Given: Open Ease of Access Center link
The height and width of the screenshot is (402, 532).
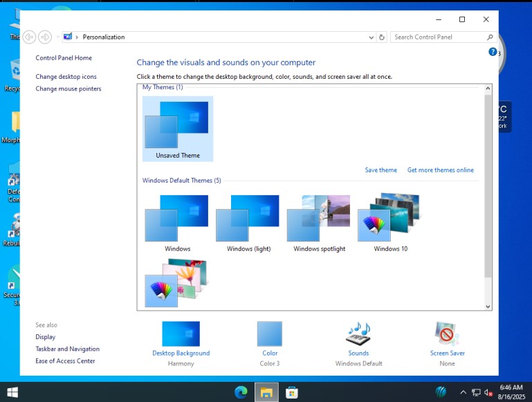Looking at the screenshot, I should tap(65, 361).
